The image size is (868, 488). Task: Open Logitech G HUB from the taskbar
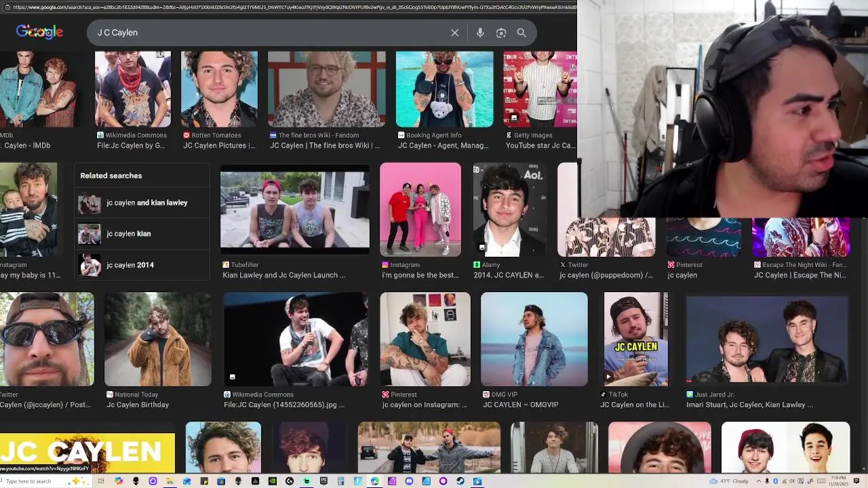pos(290,481)
